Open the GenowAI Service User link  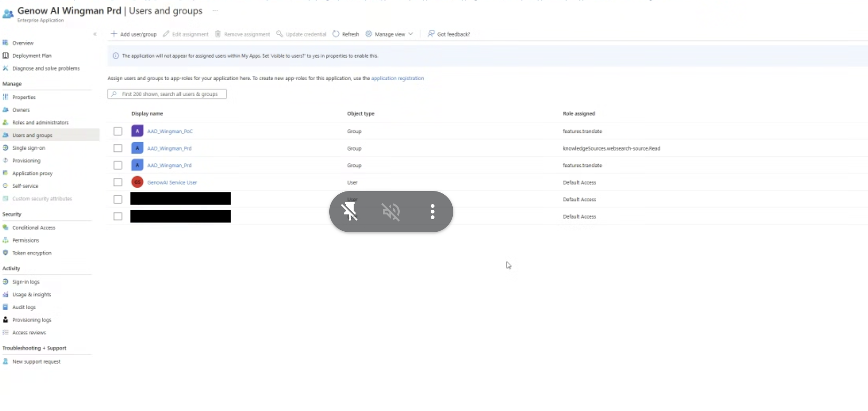[172, 183]
